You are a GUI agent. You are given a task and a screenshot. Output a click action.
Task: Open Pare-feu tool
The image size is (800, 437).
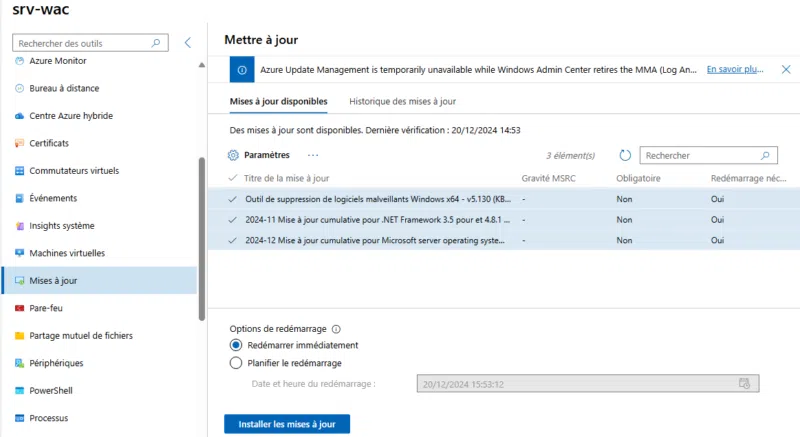[x=46, y=308]
